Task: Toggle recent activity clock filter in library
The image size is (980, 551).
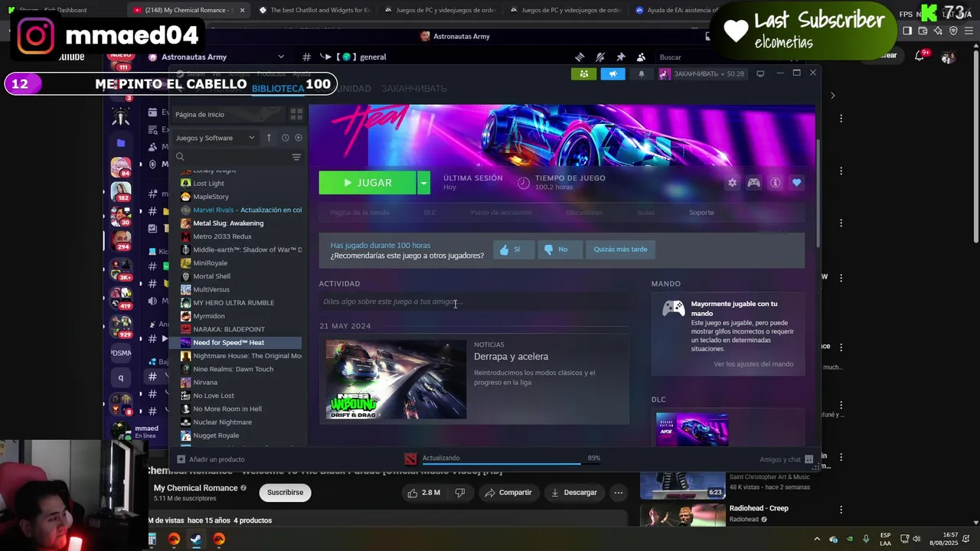Action: point(285,138)
